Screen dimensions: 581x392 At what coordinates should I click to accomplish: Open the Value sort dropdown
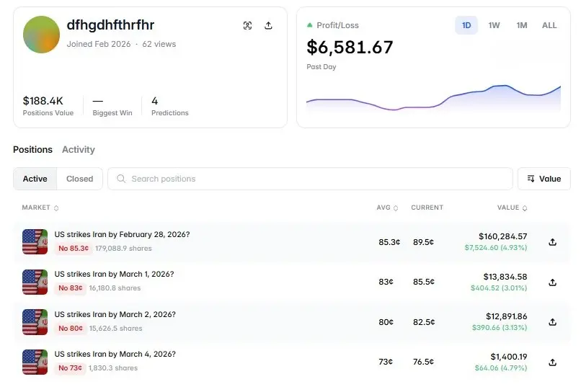[544, 179]
